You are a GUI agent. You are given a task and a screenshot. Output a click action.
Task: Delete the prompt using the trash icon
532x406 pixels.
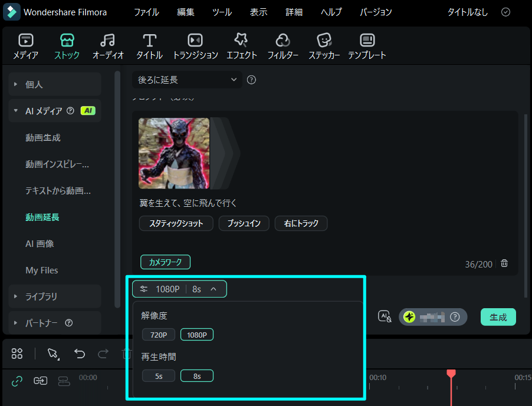[x=504, y=264]
